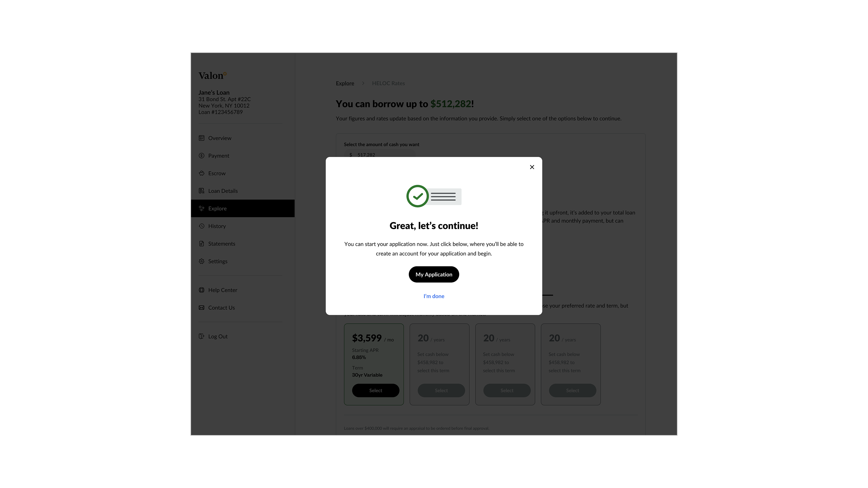This screenshot has width=868, height=488.
Task: Click the cash amount input field
Action: click(380, 155)
